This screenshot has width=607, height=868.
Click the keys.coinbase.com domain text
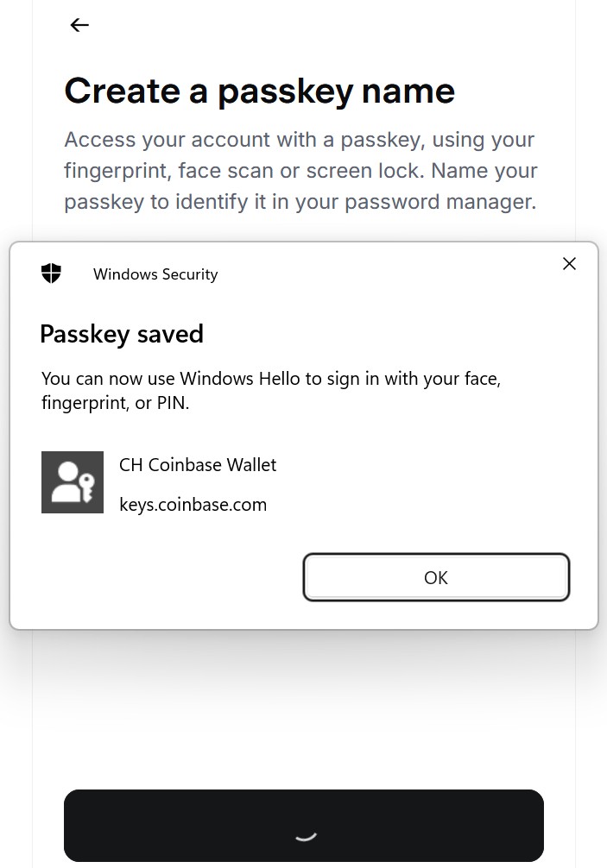tap(193, 505)
